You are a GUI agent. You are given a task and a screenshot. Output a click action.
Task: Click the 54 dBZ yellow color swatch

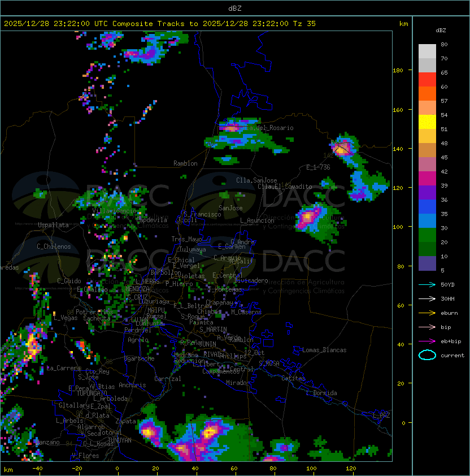(x=427, y=122)
